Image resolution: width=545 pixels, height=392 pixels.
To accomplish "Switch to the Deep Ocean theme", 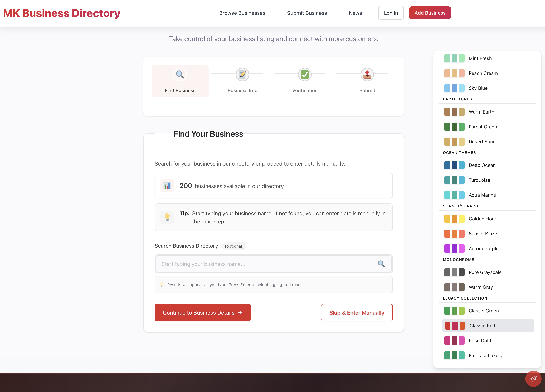I will (x=482, y=165).
